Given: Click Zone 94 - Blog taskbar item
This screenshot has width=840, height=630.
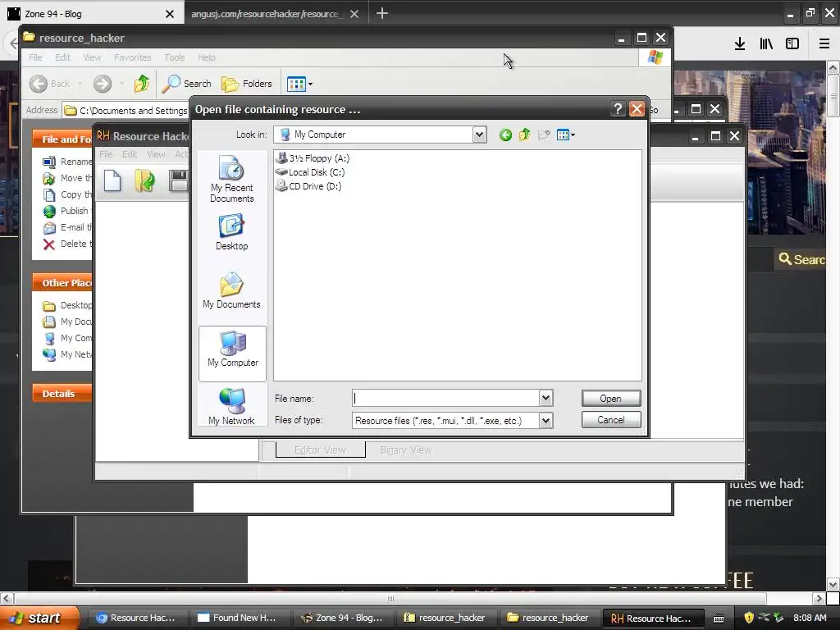Looking at the screenshot, I should tap(343, 618).
